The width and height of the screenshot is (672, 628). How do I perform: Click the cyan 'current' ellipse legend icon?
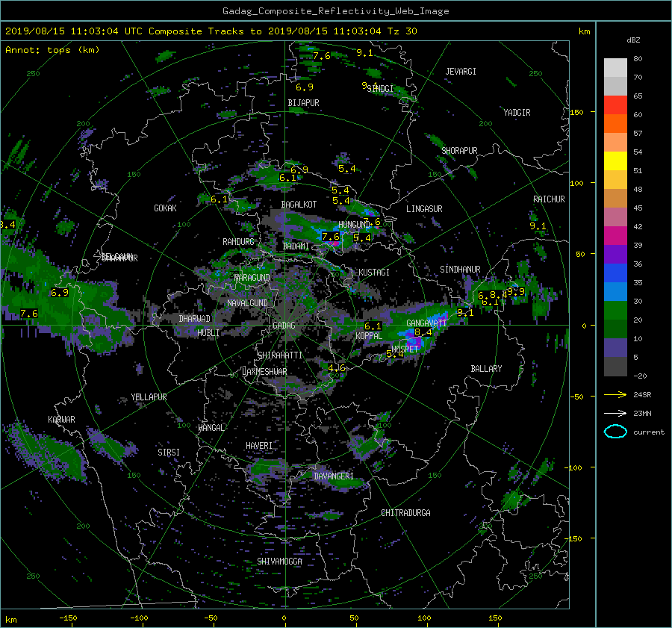click(x=615, y=432)
